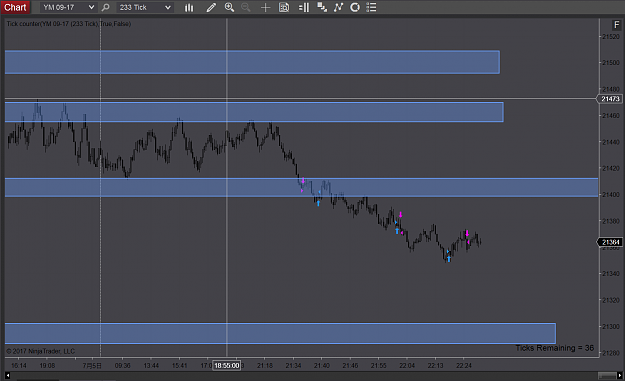Viewport: 625px width, 381px height.
Task: Click the 18:55:00 time cursor label
Action: pyautogui.click(x=227, y=365)
